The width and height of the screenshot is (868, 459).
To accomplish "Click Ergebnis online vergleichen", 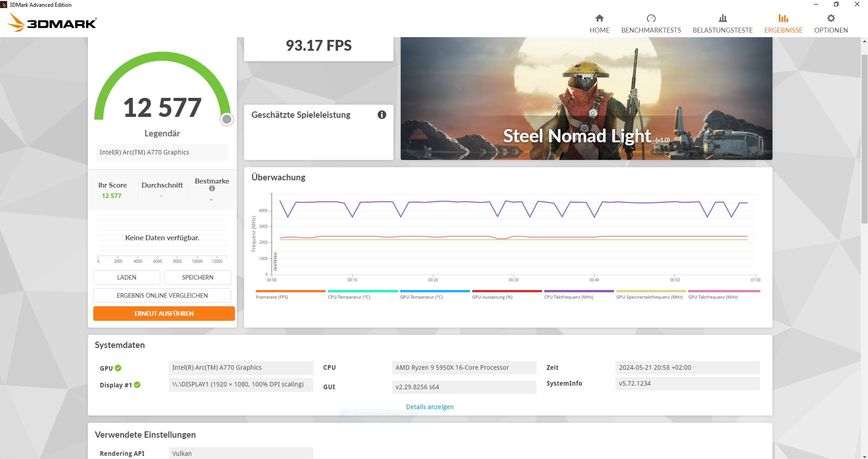I will coord(162,295).
